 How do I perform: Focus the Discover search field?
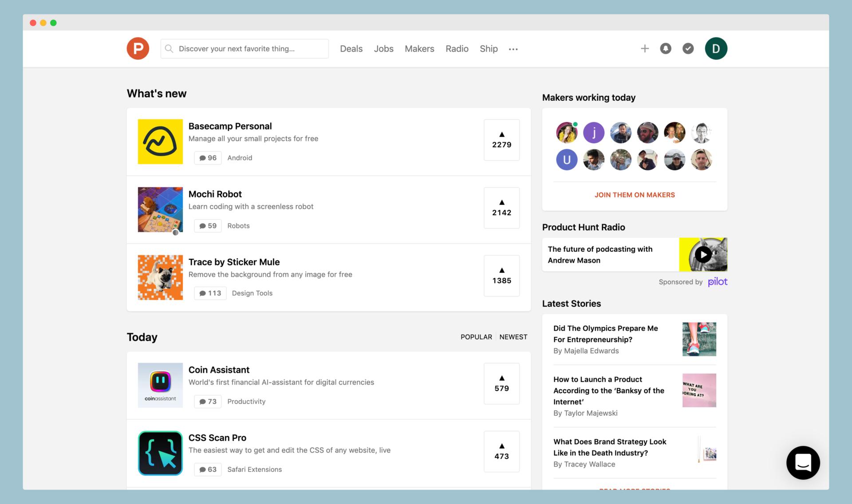point(248,49)
